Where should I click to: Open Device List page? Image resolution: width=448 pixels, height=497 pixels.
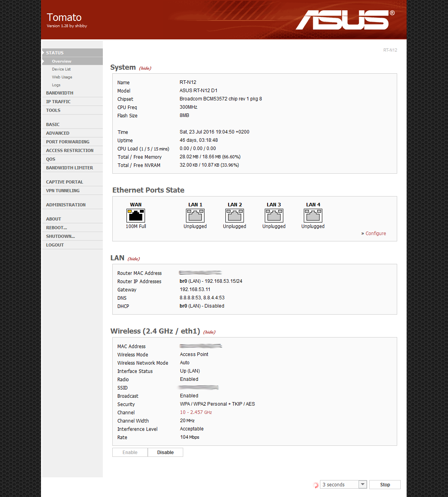[61, 69]
